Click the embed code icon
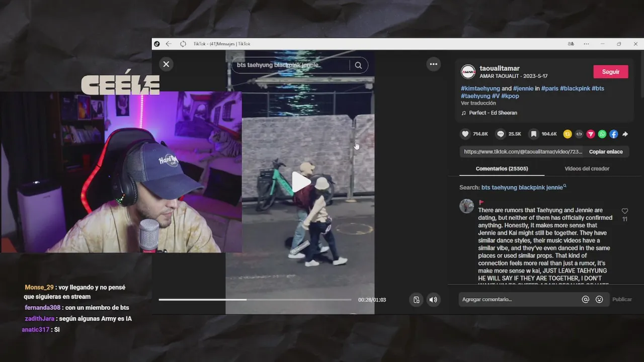The width and height of the screenshot is (644, 362). (579, 134)
